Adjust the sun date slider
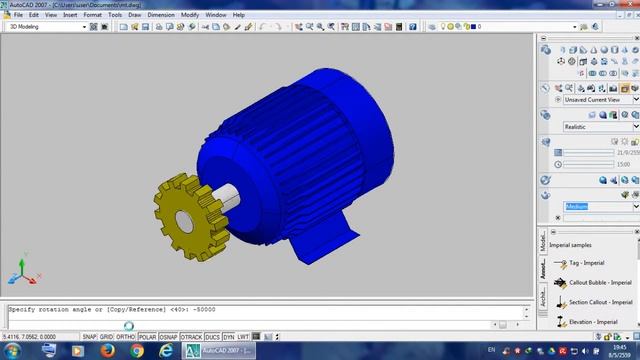This screenshot has height=360, width=640. pyautogui.click(x=589, y=153)
